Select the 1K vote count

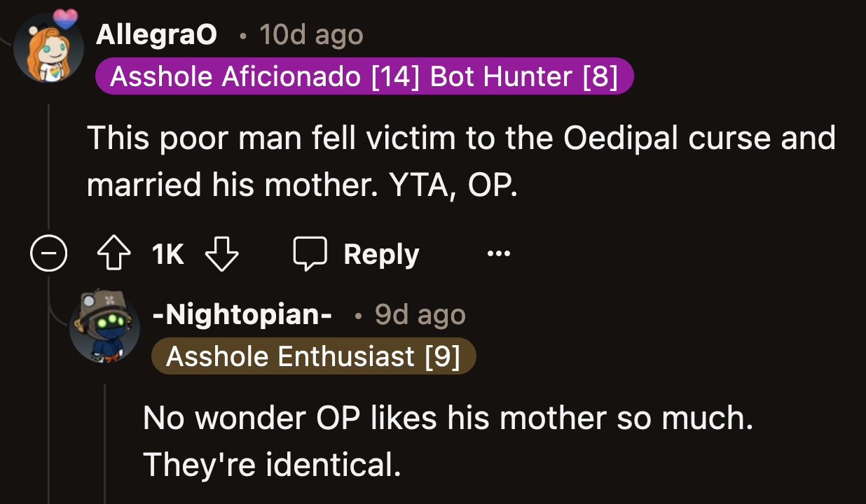tap(167, 253)
